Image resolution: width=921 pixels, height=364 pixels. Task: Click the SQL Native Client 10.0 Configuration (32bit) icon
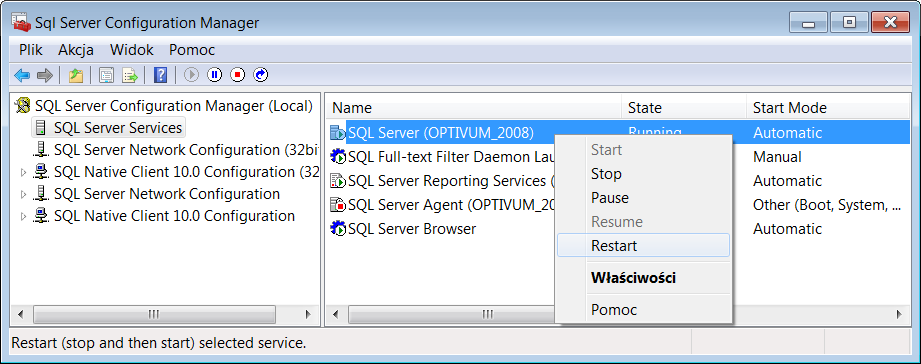click(41, 172)
